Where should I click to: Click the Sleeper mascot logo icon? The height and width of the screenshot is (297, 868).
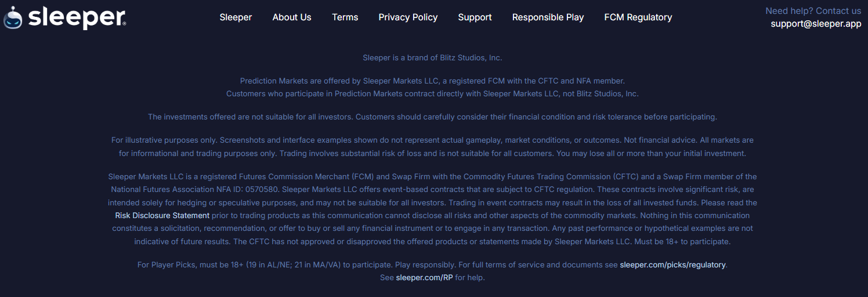[13, 18]
